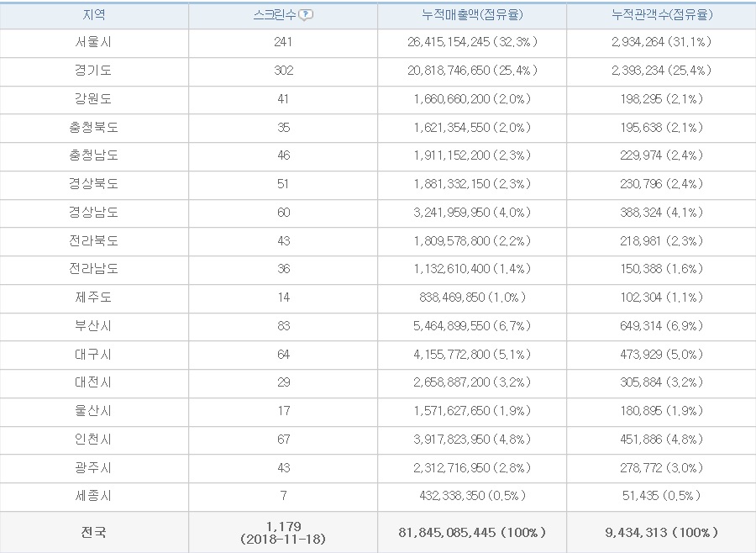The image size is (756, 553).
Task: Click the 누적관객수(점유율) column header
Action: (661, 15)
